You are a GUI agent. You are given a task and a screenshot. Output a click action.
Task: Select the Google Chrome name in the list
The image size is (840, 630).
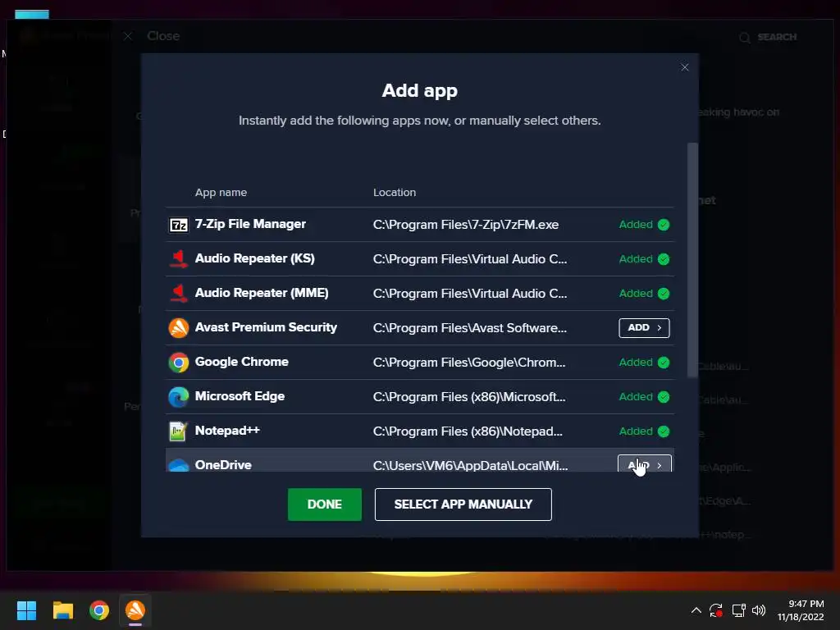(242, 362)
